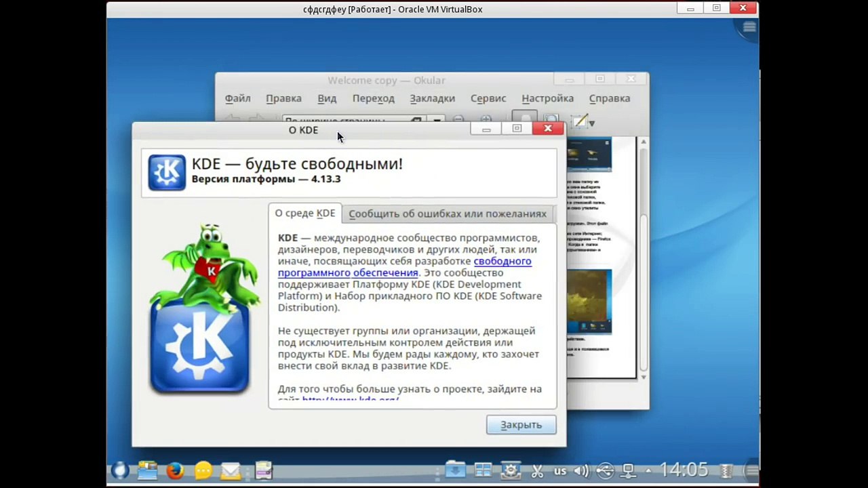
Task: Minimize the 'О KDE' dialog
Action: (x=486, y=128)
